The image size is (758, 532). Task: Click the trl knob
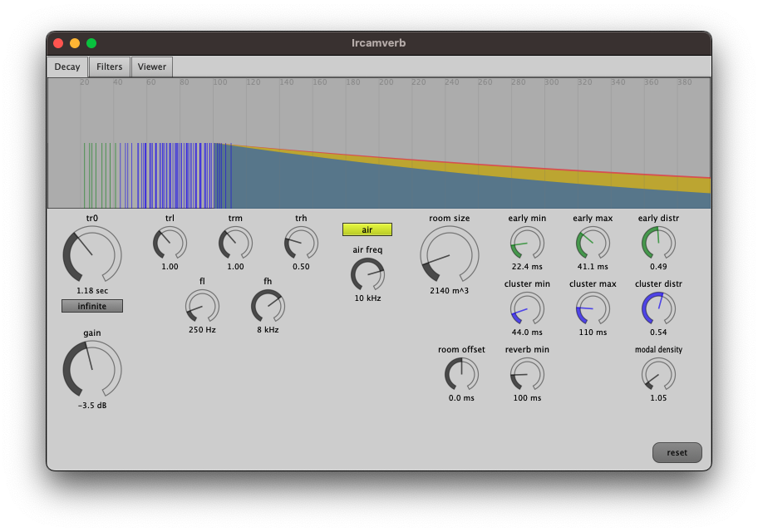(x=170, y=244)
